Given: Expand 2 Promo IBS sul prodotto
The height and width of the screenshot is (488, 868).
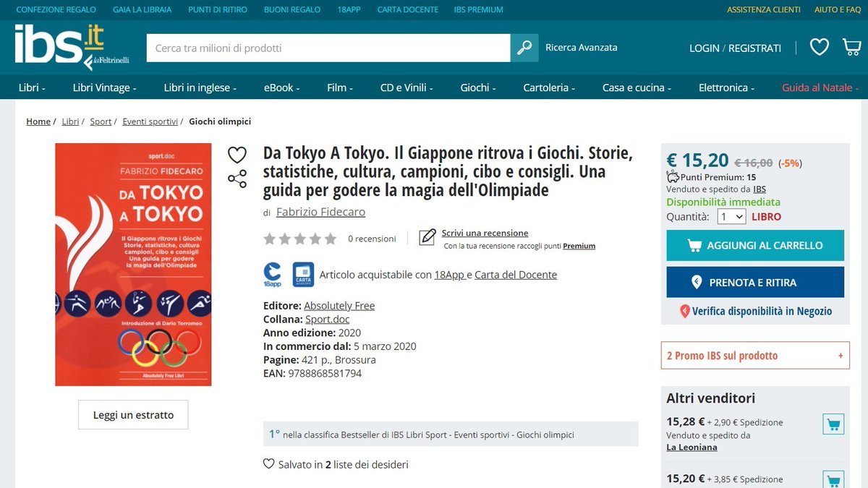Looking at the screenshot, I should click(x=755, y=356).
